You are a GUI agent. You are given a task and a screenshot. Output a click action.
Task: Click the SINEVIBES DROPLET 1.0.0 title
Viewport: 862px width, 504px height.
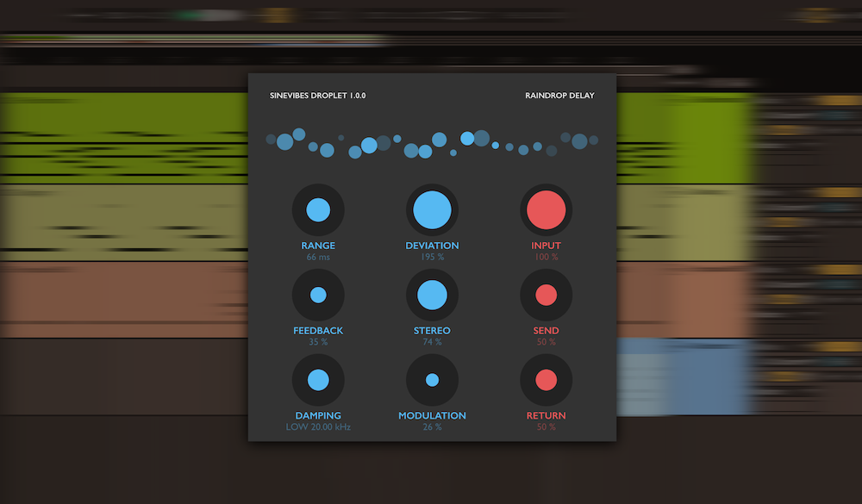click(318, 96)
